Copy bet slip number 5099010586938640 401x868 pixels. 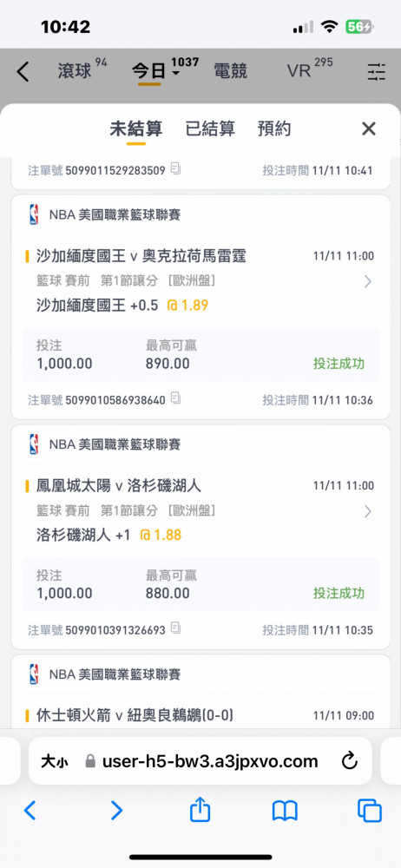(x=175, y=398)
